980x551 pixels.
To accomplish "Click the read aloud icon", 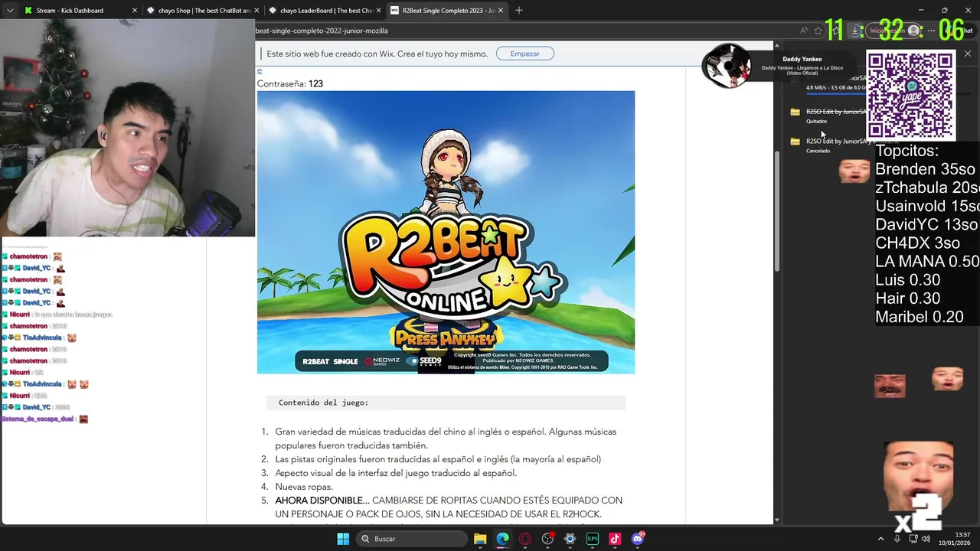I will pos(803,31).
